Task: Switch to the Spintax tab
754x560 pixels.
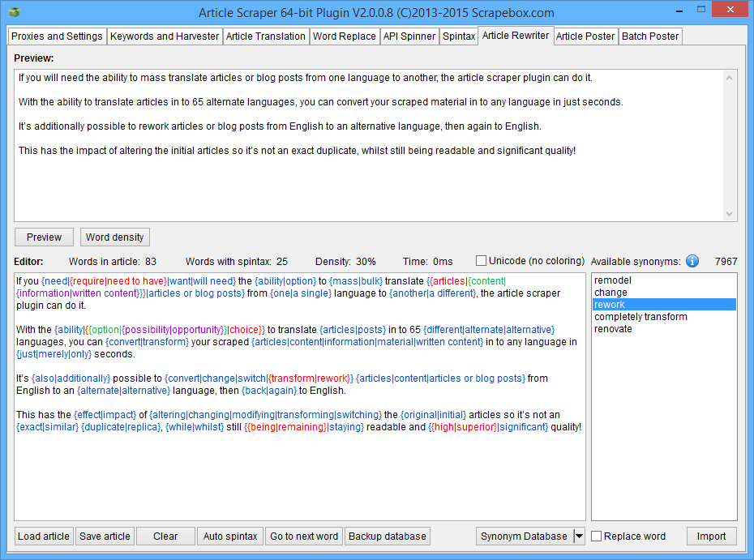Action: 459,36
